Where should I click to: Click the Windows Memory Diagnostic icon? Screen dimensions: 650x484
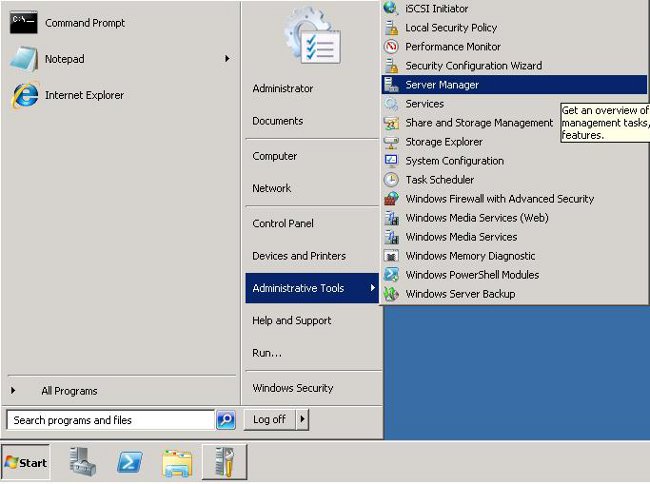(391, 256)
